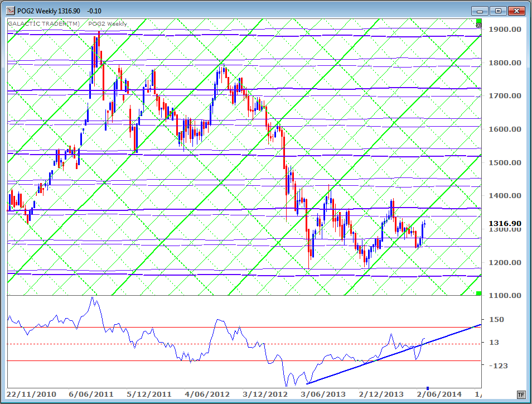Click the 5/12/2011 date label

[x=149, y=395]
